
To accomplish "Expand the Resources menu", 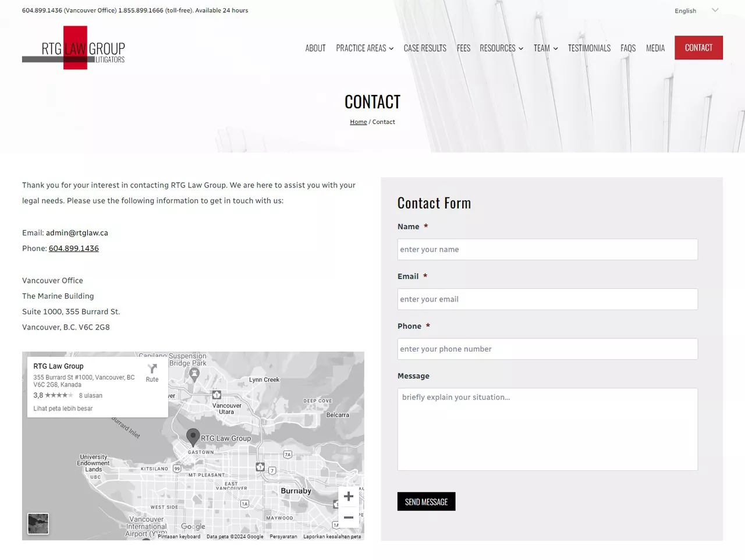I will point(501,48).
